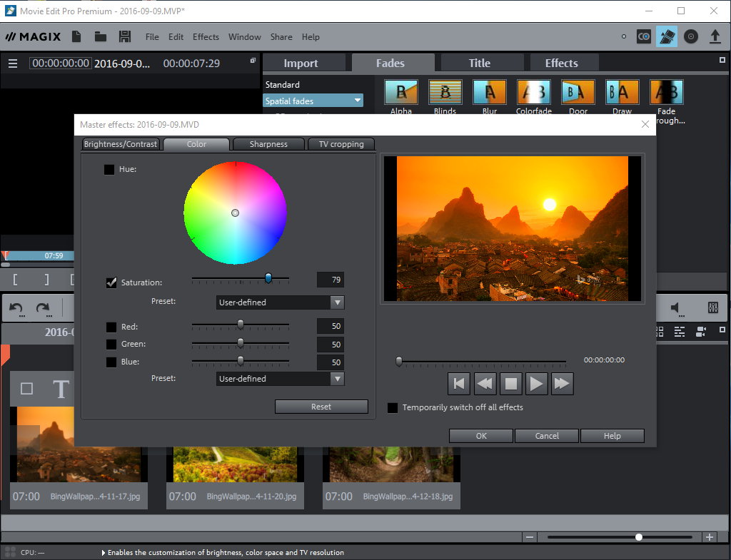The height and width of the screenshot is (560, 731).
Task: Click the burn disc icon in the top toolbar
Action: tap(691, 36)
